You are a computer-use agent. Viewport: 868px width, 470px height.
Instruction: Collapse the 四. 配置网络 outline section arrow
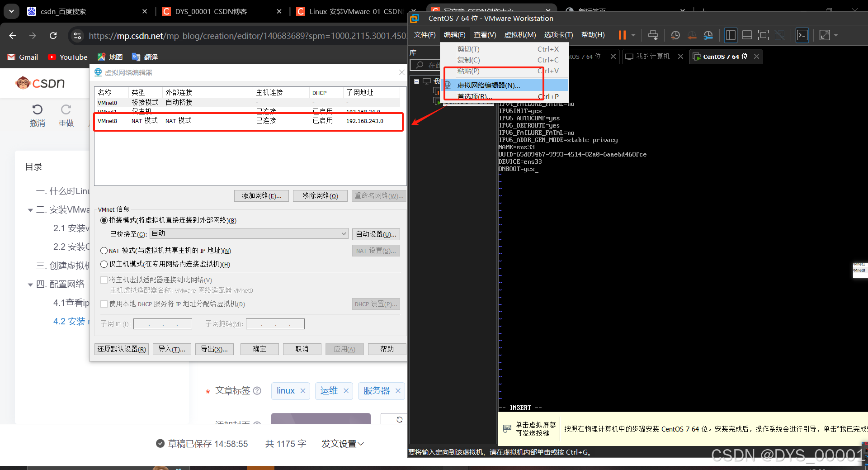coord(30,285)
